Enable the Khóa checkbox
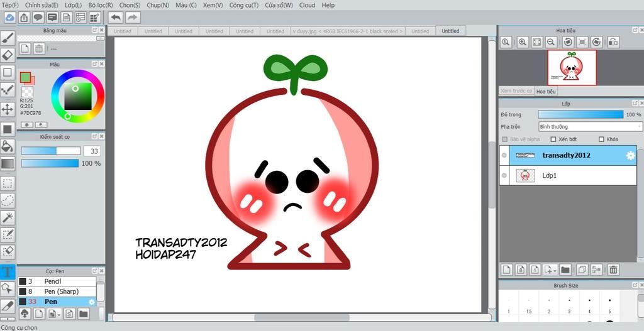 pos(602,139)
